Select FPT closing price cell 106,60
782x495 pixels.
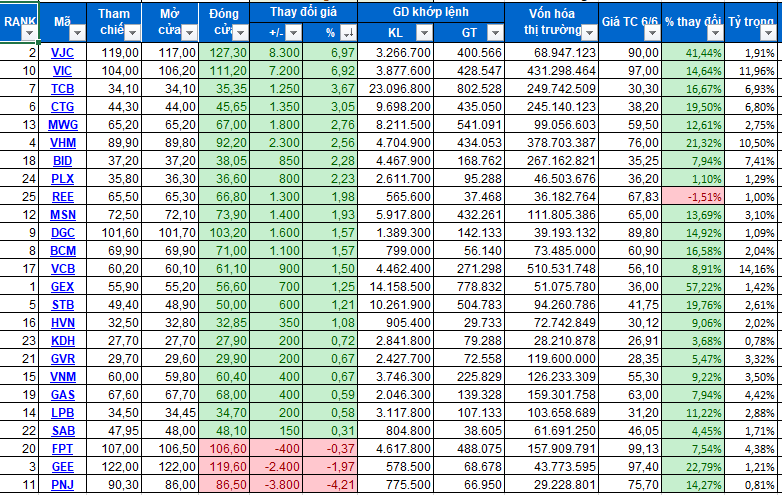click(224, 449)
